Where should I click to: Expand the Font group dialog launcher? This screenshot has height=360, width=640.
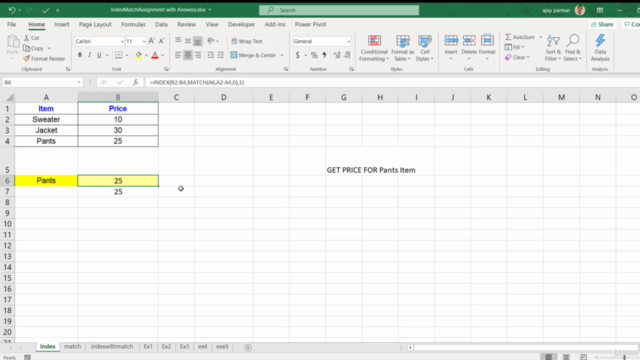tap(166, 69)
